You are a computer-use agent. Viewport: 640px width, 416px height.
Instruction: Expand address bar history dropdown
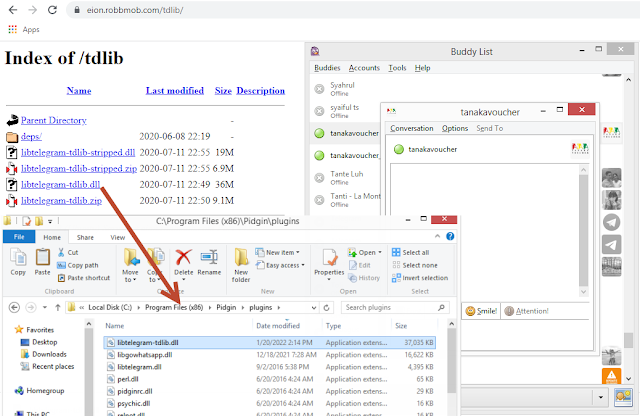[x=313, y=307]
